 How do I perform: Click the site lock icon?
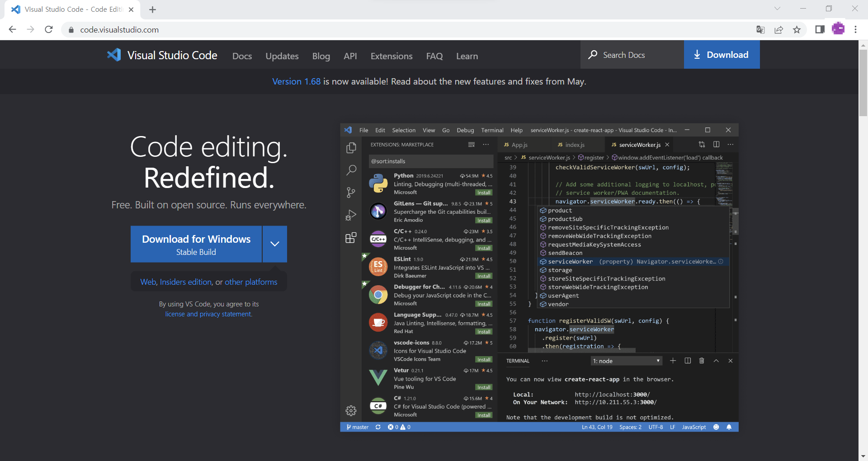71,30
